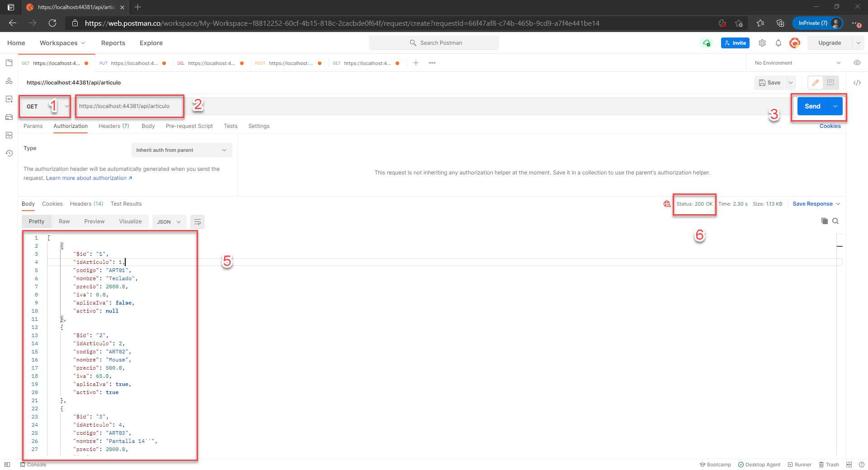Search within response body
This screenshot has height=470, width=868.
[835, 221]
